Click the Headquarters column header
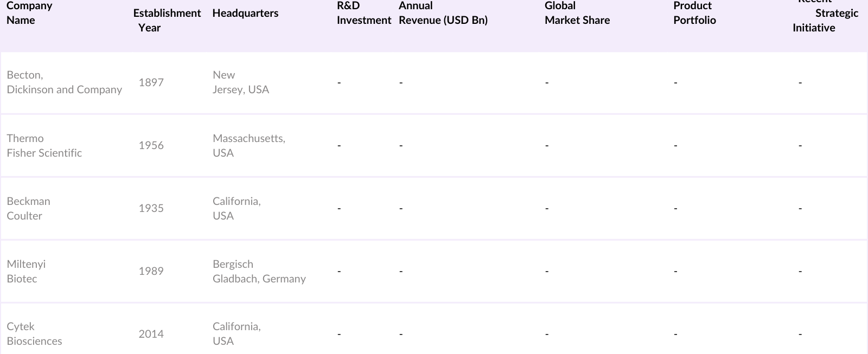This screenshot has height=354, width=868. [x=245, y=13]
